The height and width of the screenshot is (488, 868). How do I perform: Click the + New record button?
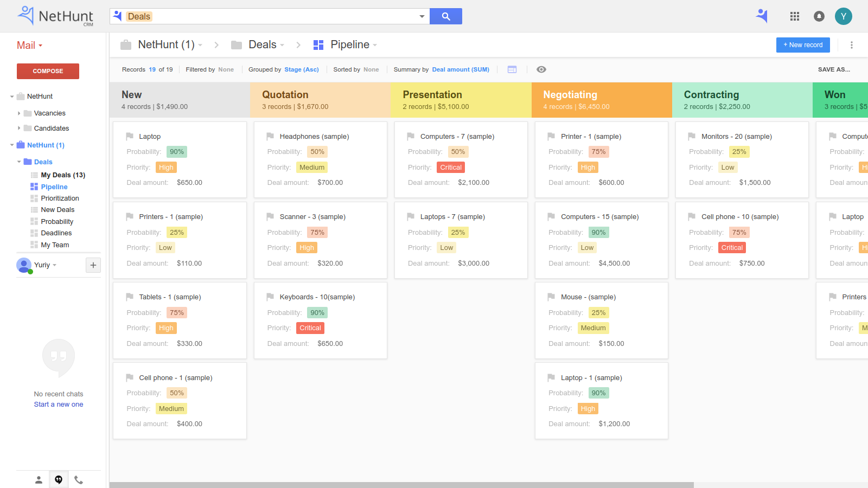tap(803, 45)
